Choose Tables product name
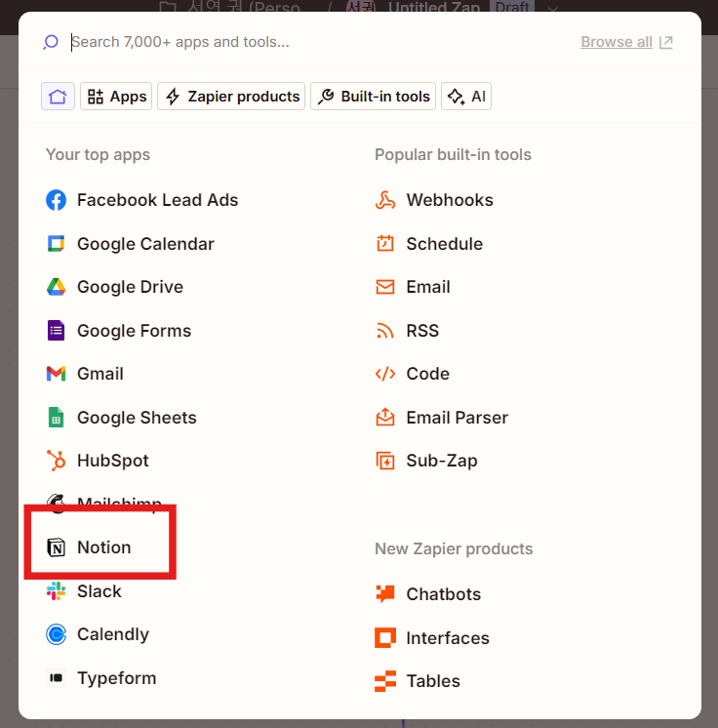Screen dimensions: 718x728 433,681
